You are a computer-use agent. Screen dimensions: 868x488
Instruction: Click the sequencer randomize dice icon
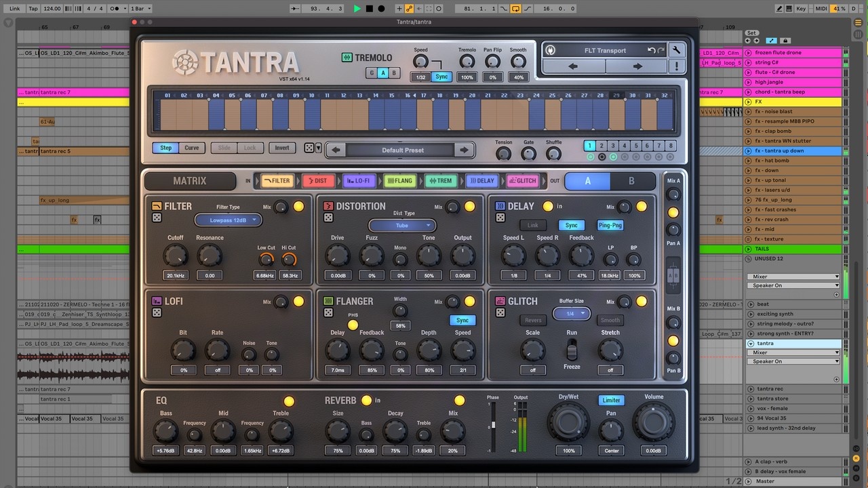[309, 148]
